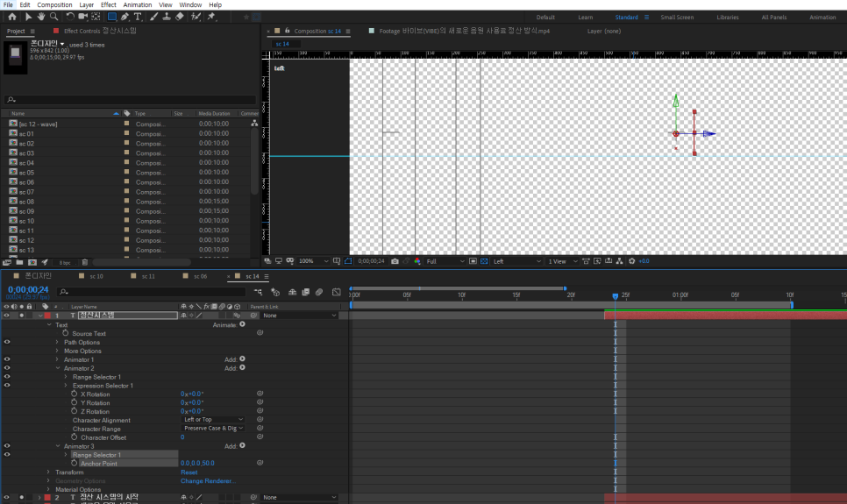The width and height of the screenshot is (847, 504).
Task: Hide the 정산시스템 layer via its eye icon
Action: pos(6,316)
